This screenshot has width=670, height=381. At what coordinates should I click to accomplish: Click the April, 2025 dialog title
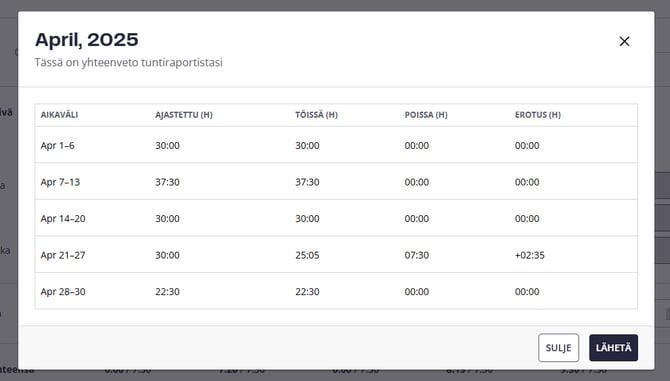[x=87, y=40]
